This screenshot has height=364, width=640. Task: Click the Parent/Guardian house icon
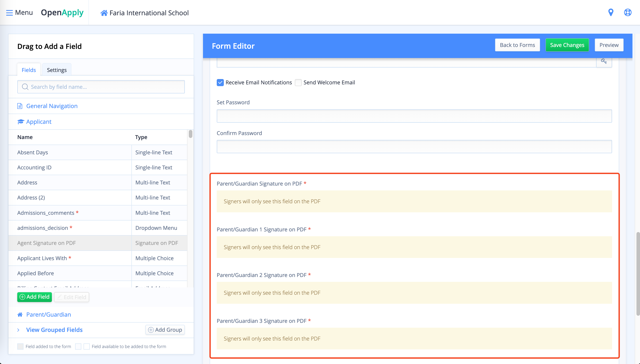coord(20,314)
